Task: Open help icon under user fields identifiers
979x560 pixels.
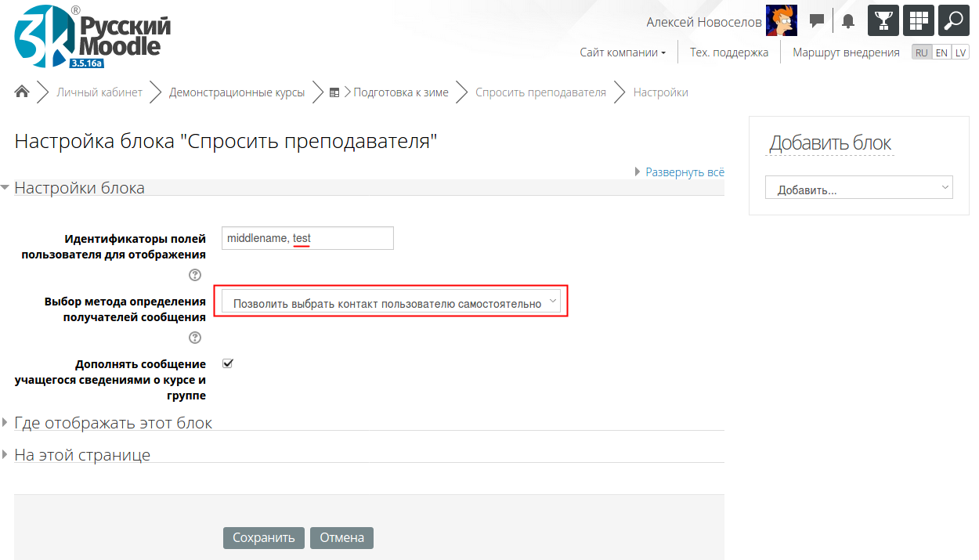Action: [x=195, y=275]
